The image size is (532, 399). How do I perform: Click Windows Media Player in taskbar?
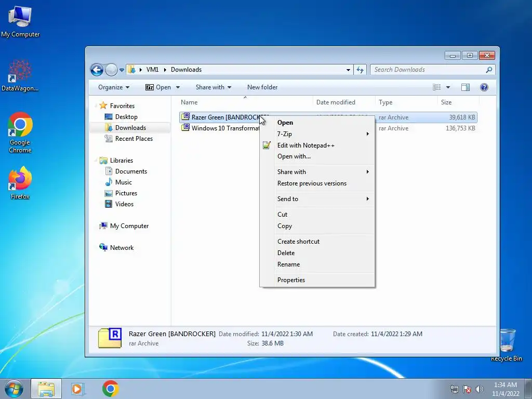click(x=78, y=389)
